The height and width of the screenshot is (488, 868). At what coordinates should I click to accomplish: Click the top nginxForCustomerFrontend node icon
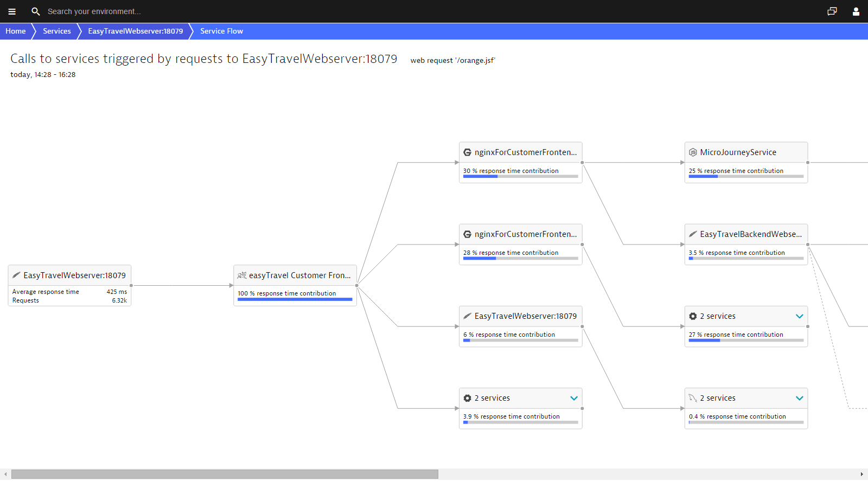tap(467, 152)
